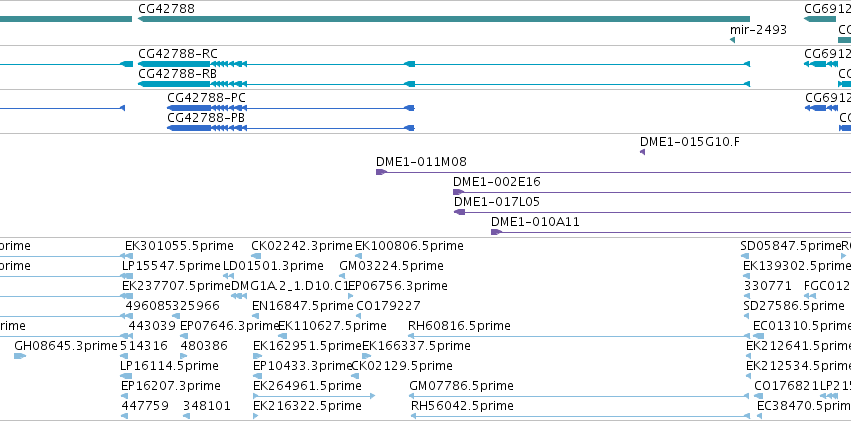Screen dimensions: 851x421
Task: Click EST CK02242.3prime label
Action: pos(302,246)
